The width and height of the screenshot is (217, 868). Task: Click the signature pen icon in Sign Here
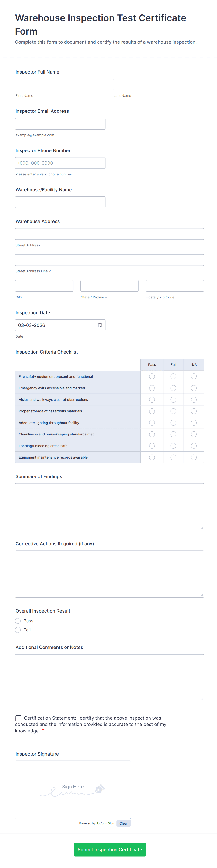pos(100,788)
